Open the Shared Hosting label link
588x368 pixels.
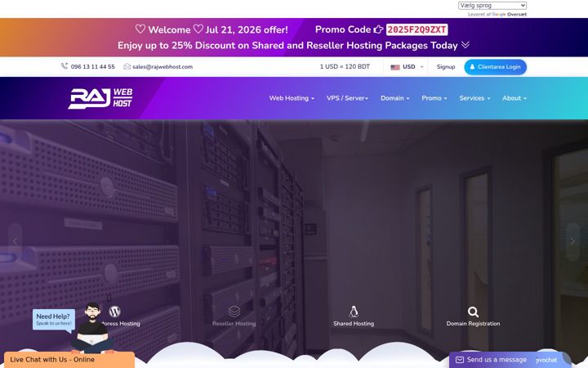pos(354,323)
